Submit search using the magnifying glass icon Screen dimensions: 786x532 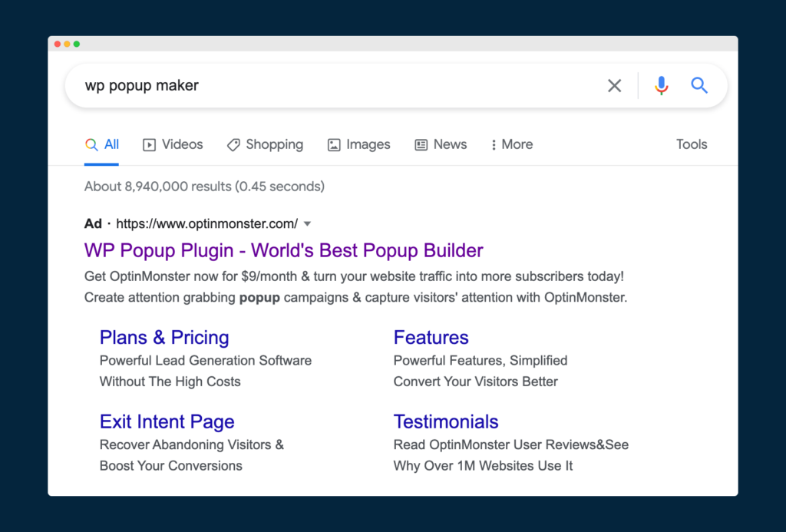[699, 86]
